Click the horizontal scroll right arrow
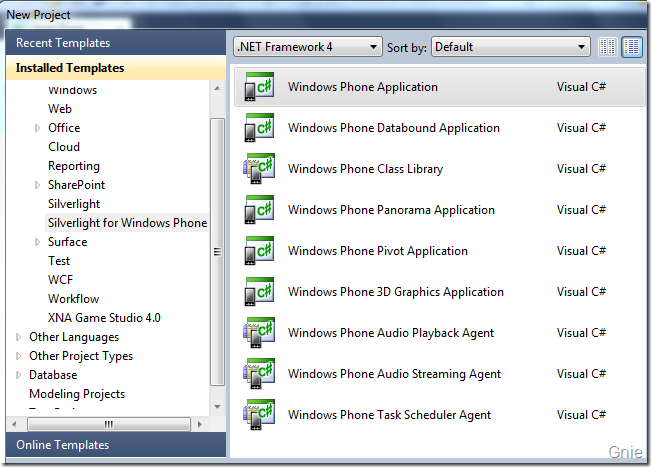 click(x=200, y=424)
